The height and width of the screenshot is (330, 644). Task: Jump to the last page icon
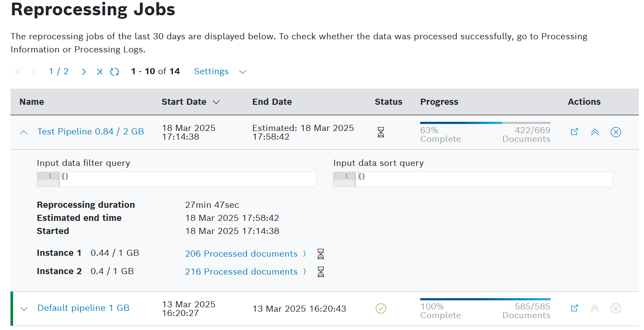[x=99, y=72]
